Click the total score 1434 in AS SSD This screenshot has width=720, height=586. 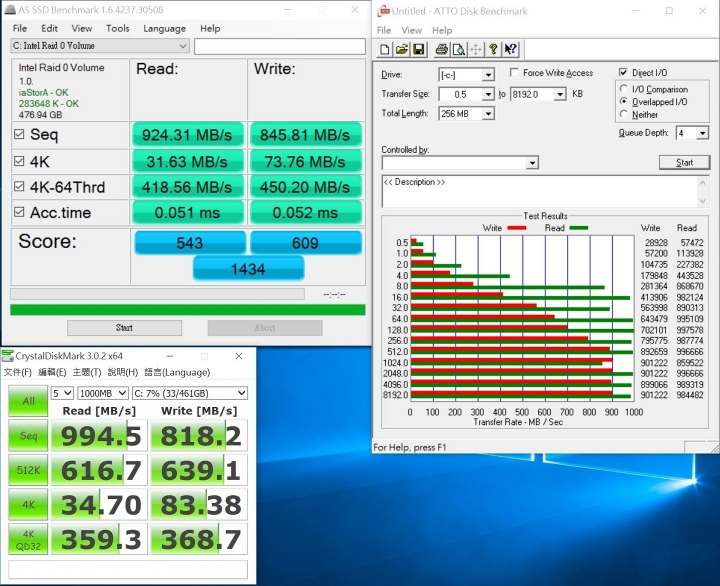click(x=248, y=269)
